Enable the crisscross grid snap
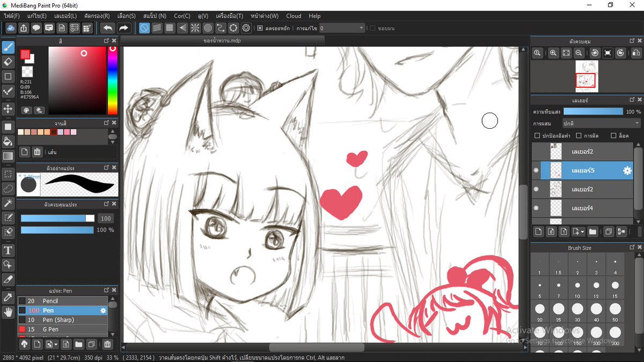 [x=170, y=28]
